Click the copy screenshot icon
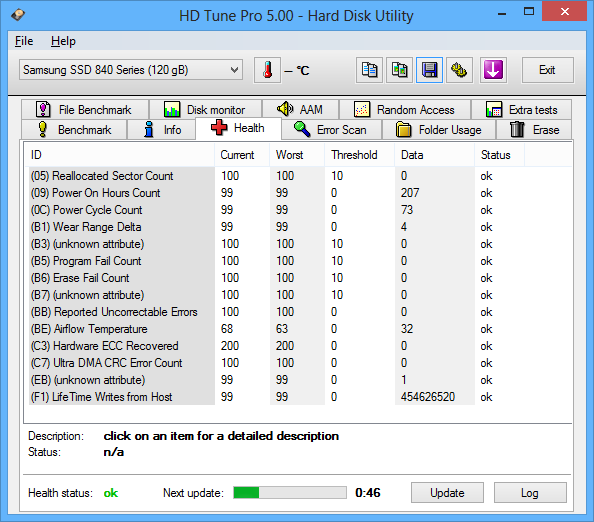Viewport: 594px width, 522px height. tap(399, 70)
